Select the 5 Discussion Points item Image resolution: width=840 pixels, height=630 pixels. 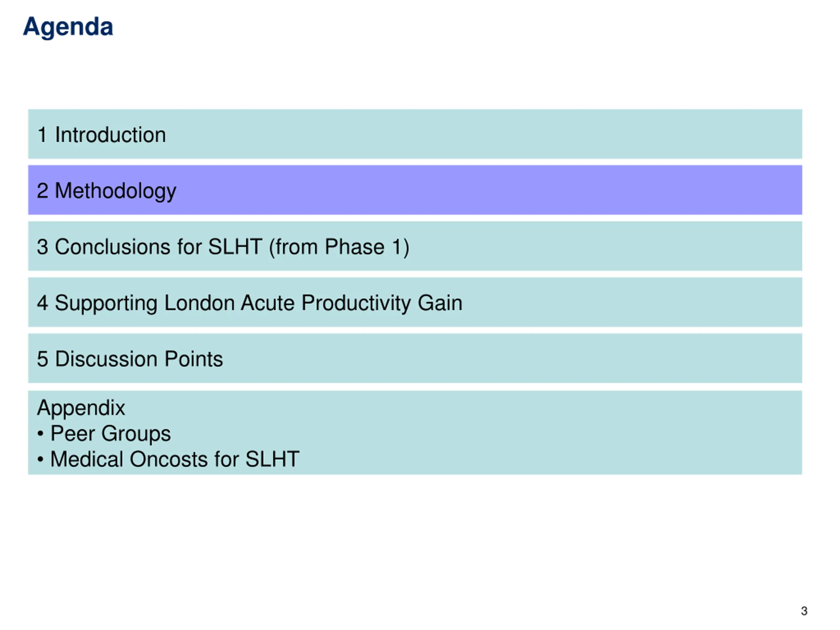point(415,358)
